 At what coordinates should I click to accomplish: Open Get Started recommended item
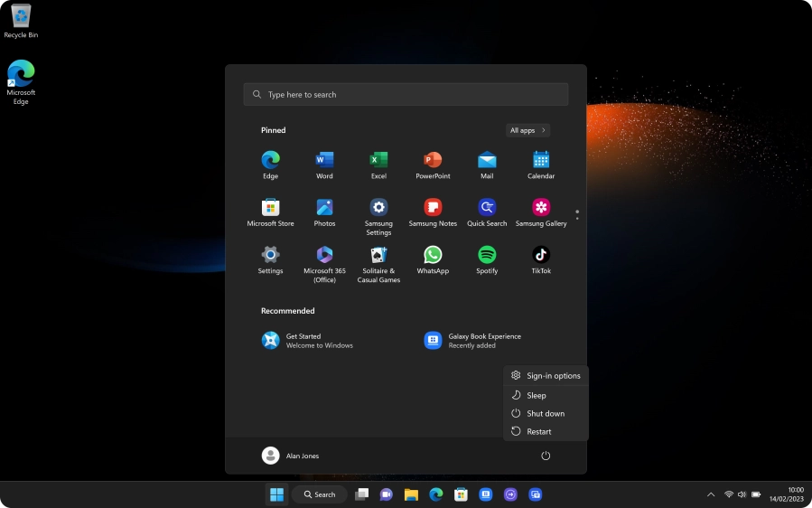[x=307, y=340]
